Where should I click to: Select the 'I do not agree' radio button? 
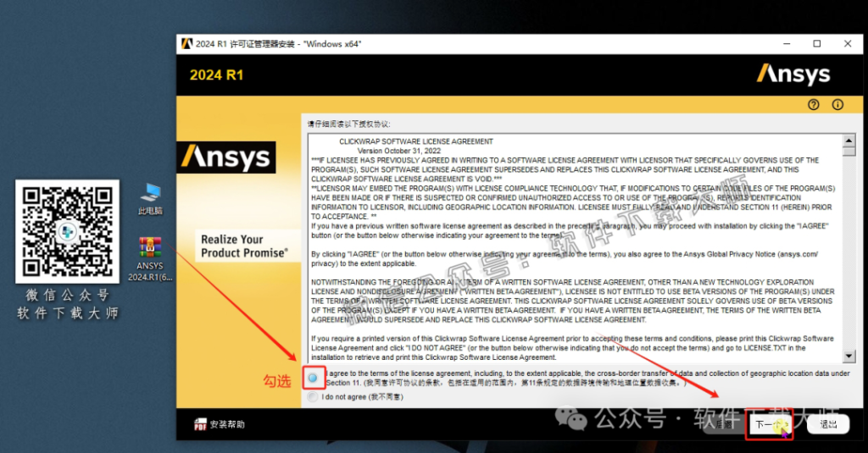313,396
